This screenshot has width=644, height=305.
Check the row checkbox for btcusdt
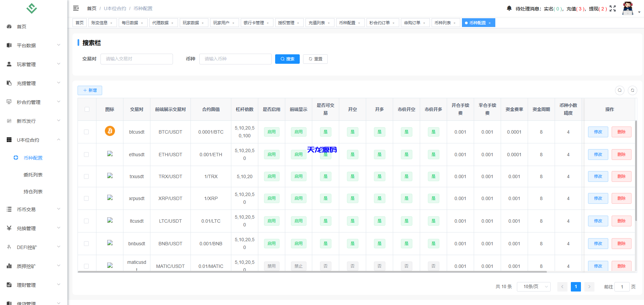coord(87,132)
